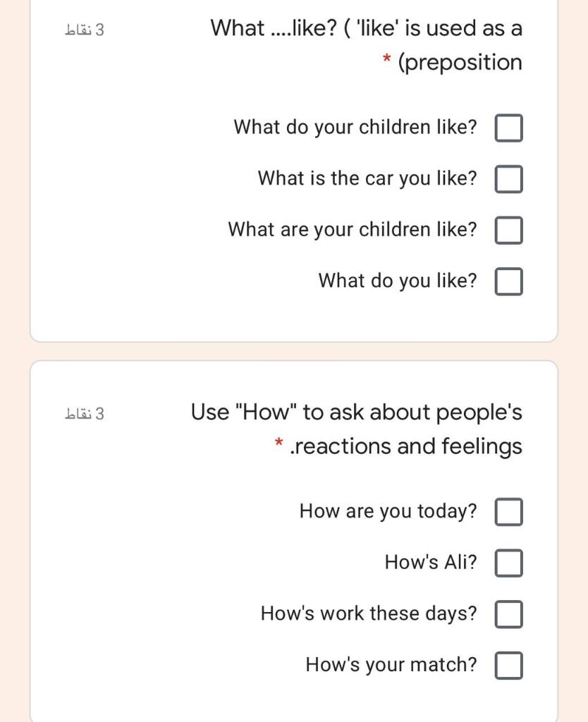Click the "How's Ali?" option text
Image resolution: width=588 pixels, height=722 pixels.
431,562
